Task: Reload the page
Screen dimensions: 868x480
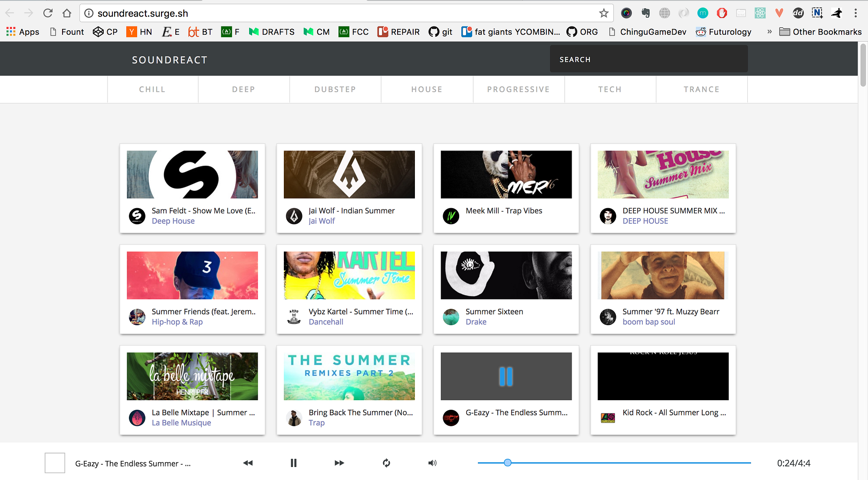Action: click(48, 13)
